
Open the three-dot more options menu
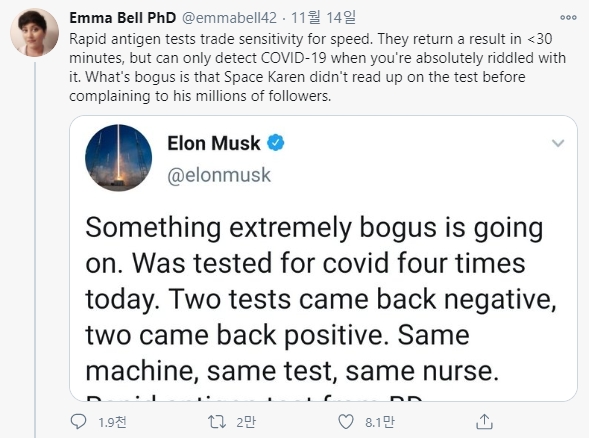568,17
